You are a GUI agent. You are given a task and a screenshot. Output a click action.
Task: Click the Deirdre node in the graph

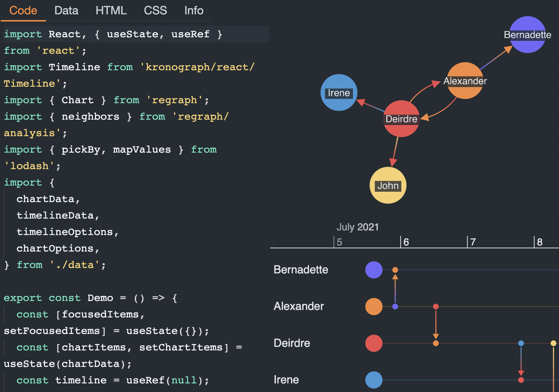point(401,119)
